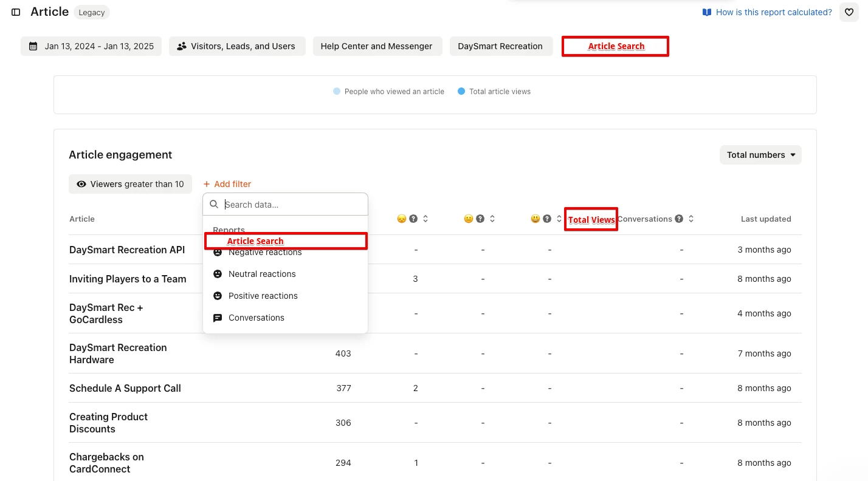This screenshot has height=481, width=868.
Task: Click the 3 months ago timestamp
Action: [765, 250]
